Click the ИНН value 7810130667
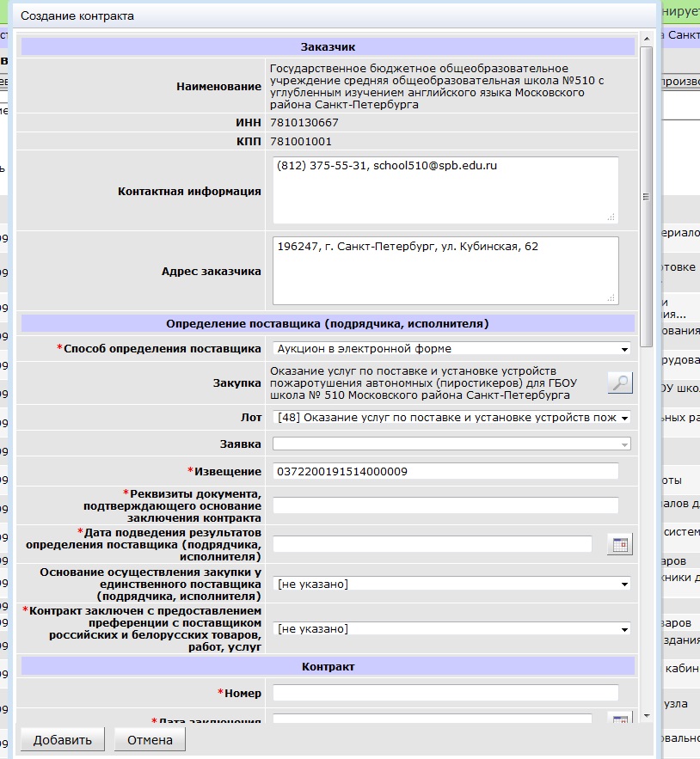 (x=304, y=122)
